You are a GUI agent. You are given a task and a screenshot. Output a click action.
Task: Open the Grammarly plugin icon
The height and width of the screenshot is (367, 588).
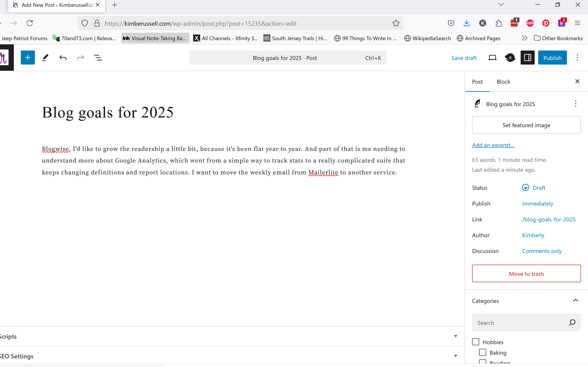(510, 58)
